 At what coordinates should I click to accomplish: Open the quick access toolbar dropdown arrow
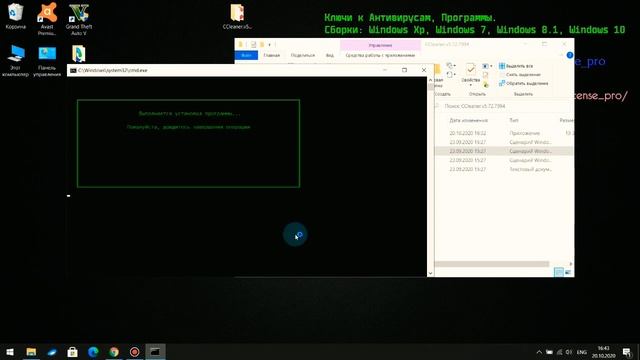tap(269, 44)
